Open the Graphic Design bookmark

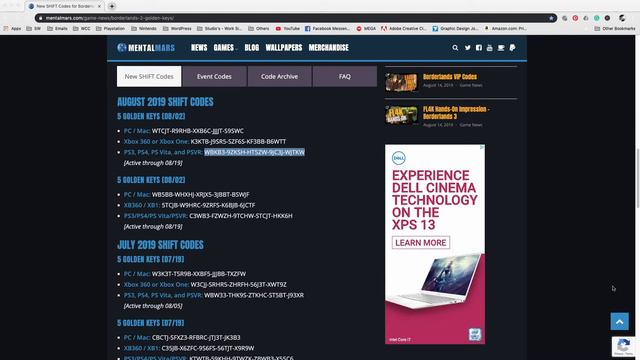point(456,29)
